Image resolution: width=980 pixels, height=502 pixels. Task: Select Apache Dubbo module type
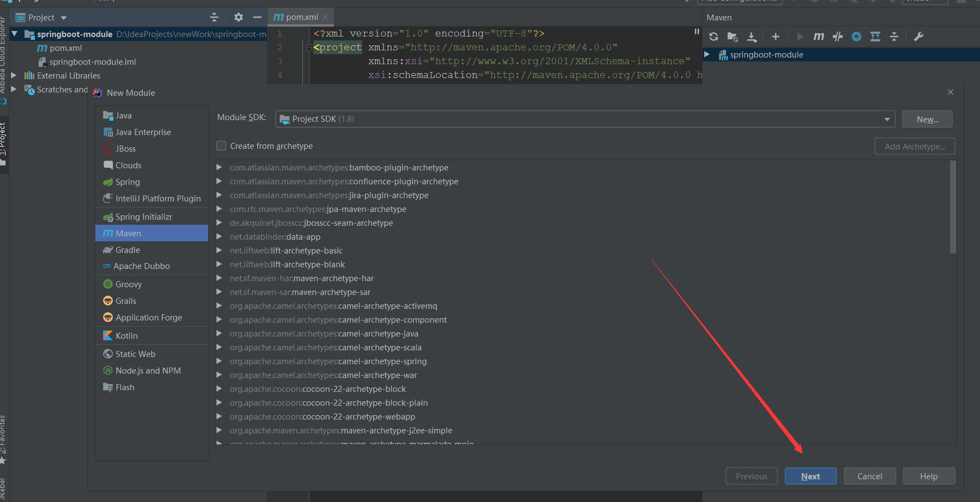click(x=152, y=266)
